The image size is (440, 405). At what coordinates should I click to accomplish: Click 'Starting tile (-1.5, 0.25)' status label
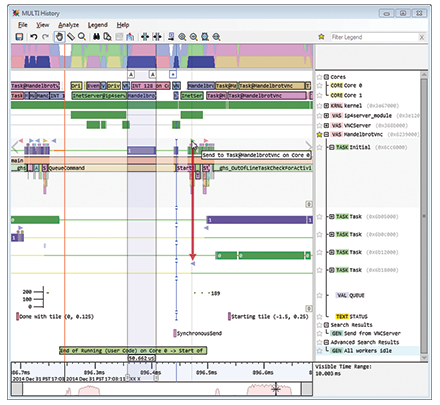pos(270,317)
